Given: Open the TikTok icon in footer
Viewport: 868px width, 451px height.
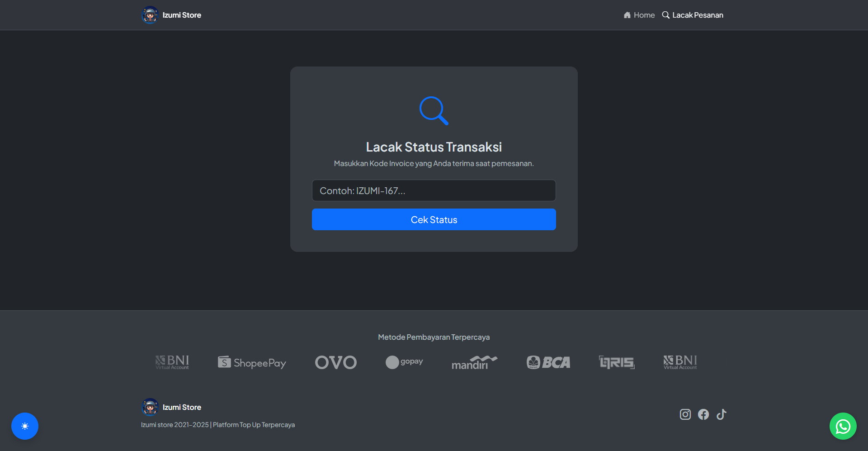Looking at the screenshot, I should [x=722, y=414].
